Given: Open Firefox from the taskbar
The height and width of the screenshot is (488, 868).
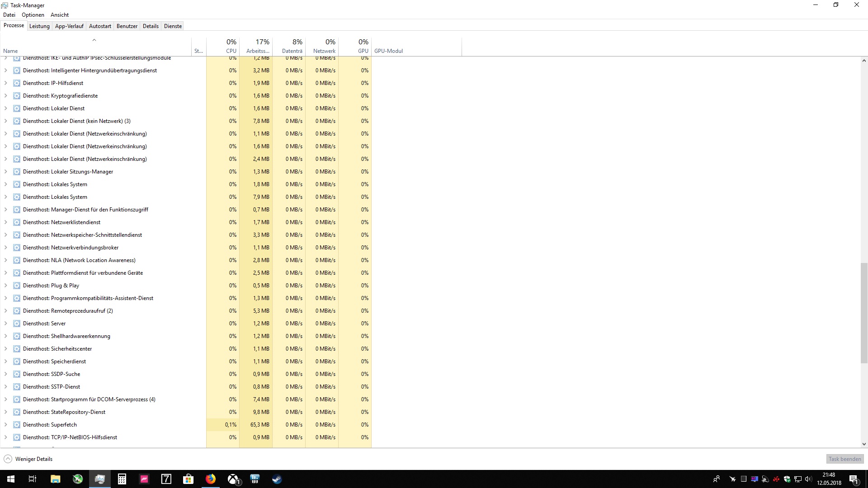Looking at the screenshot, I should click(x=211, y=479).
